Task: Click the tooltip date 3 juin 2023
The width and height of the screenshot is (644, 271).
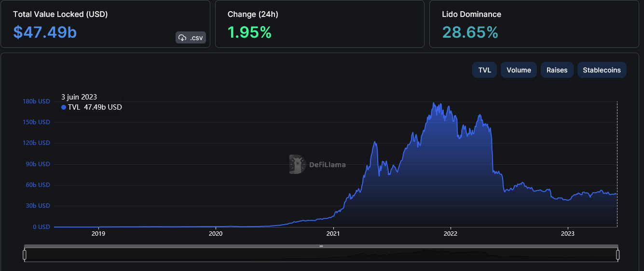Action: pos(79,97)
